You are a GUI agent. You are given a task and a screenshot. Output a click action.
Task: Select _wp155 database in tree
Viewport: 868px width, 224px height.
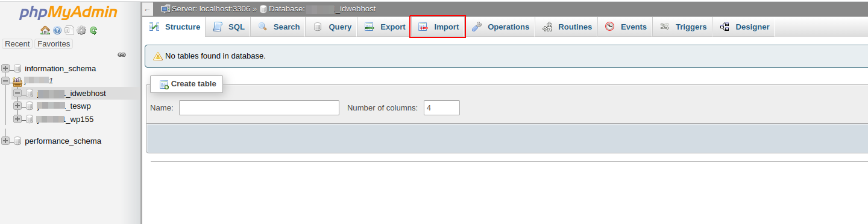[65, 119]
